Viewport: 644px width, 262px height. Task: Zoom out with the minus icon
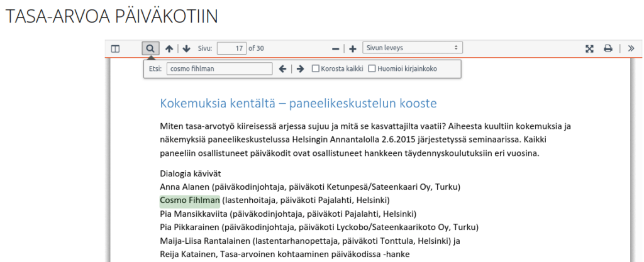tap(336, 48)
